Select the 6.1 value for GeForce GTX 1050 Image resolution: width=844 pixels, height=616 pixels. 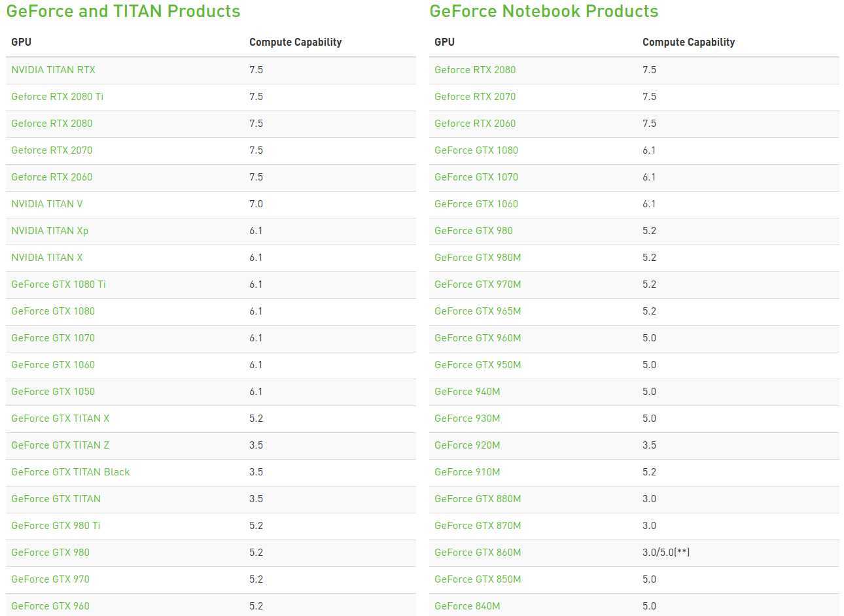[x=256, y=392]
